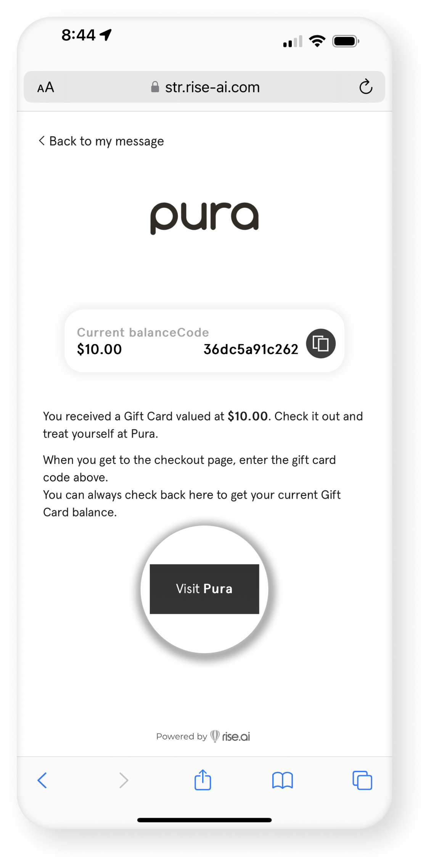This screenshot has width=431, height=868.
Task: Reload the page in Safari
Action: [x=365, y=87]
